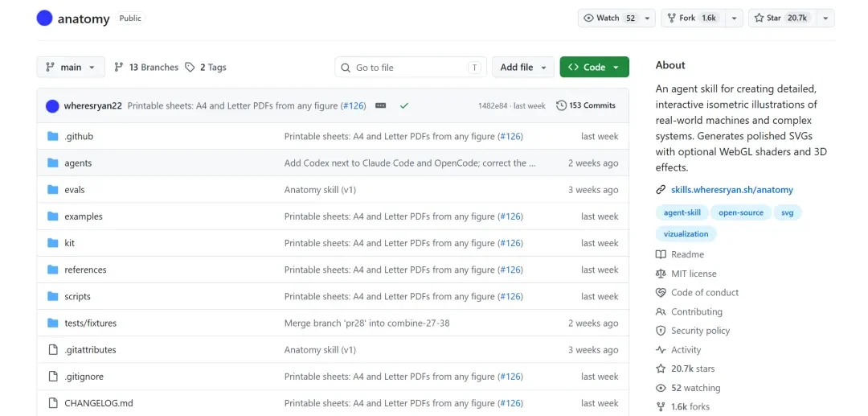Click the kit folder icon
The width and height of the screenshot is (868, 416).
coord(52,243)
